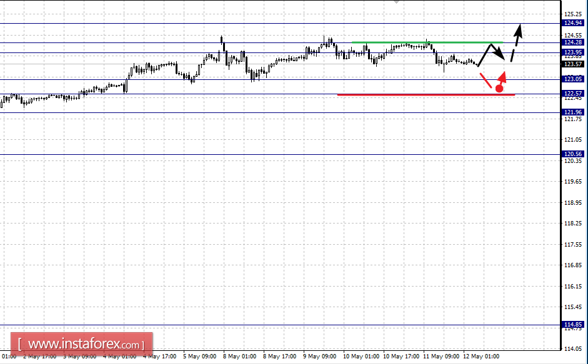
Task: Click the 116.85 price scale value
Action: (x=573, y=265)
